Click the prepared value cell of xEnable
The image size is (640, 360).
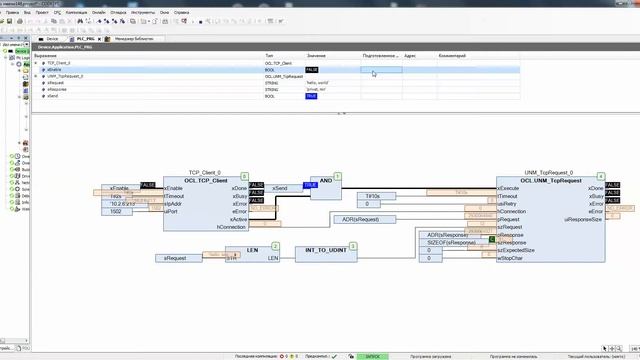tap(381, 70)
